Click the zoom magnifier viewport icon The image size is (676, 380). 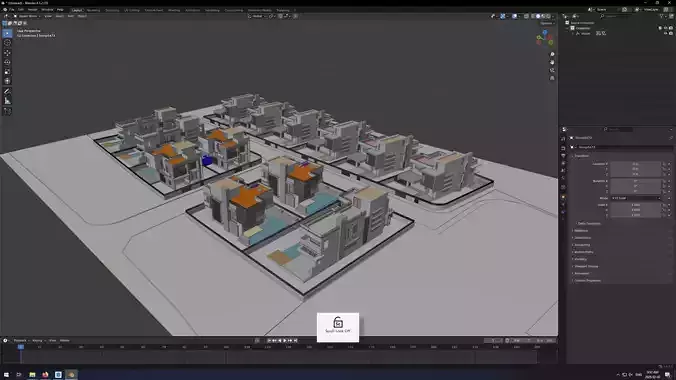click(552, 54)
